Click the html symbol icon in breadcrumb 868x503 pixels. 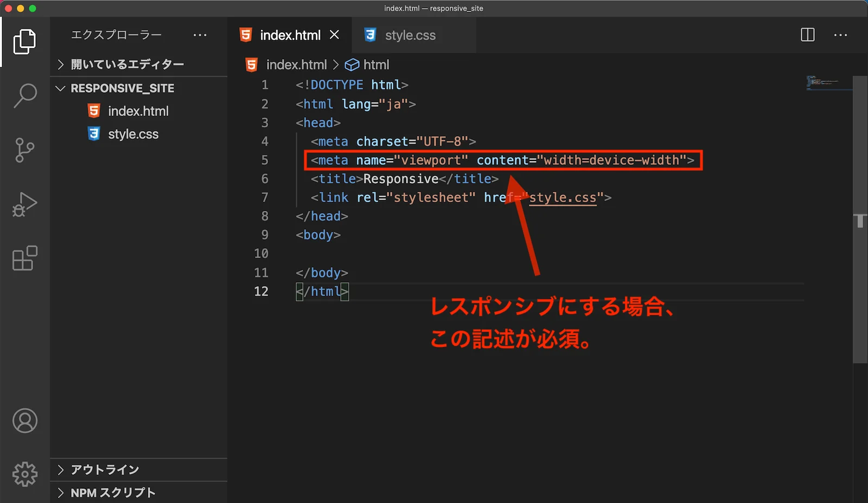(x=352, y=65)
